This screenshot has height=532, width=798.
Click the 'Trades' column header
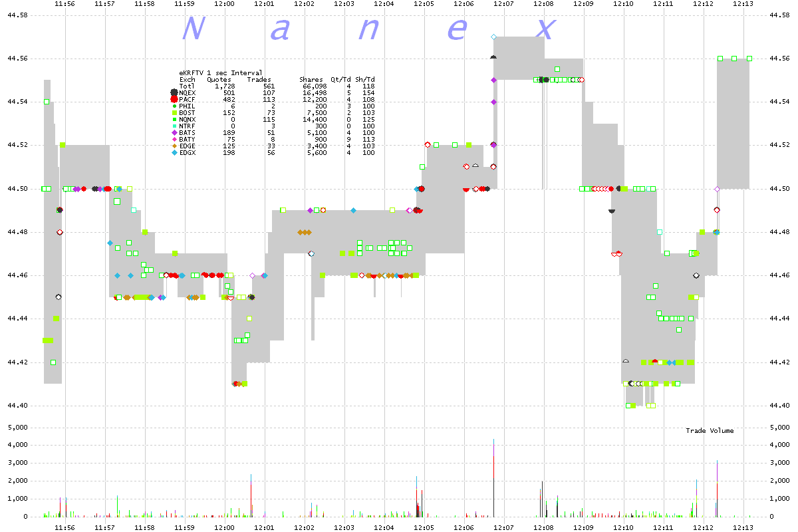click(259, 79)
